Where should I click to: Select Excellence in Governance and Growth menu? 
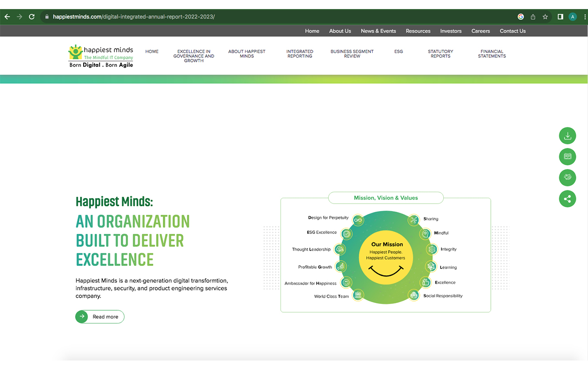194,56
